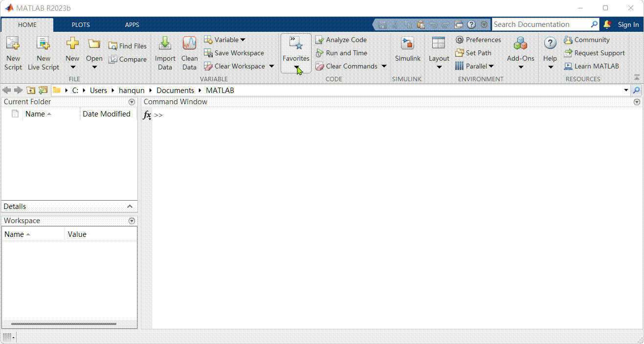Click Analyze Code
The image size is (644, 344).
(x=341, y=40)
